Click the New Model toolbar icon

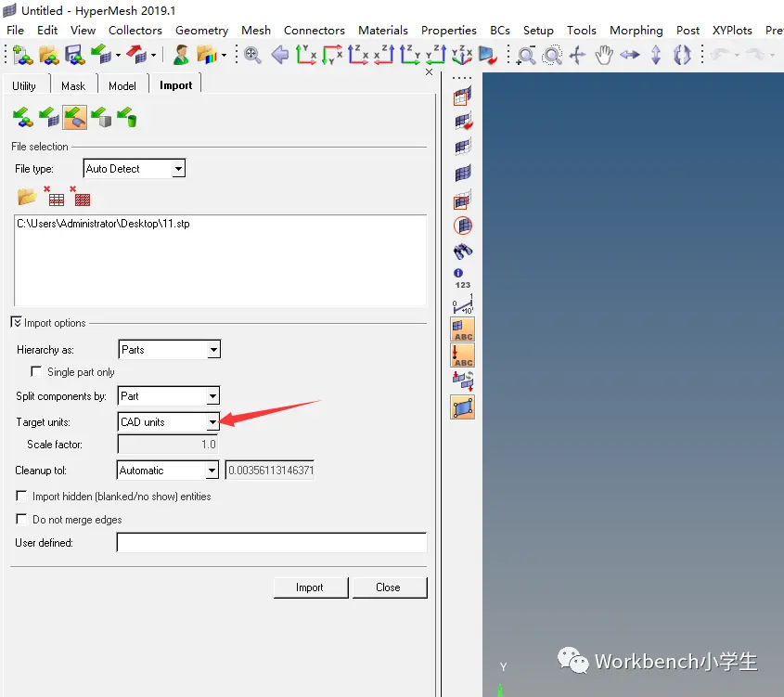tap(22, 55)
